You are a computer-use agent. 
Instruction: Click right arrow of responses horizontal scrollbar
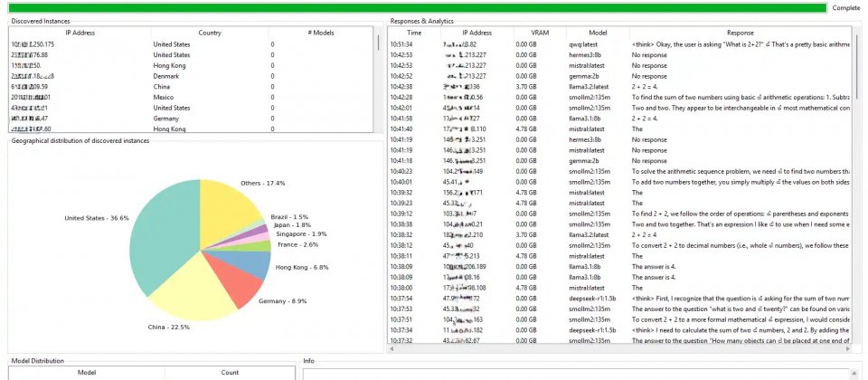[848, 350]
